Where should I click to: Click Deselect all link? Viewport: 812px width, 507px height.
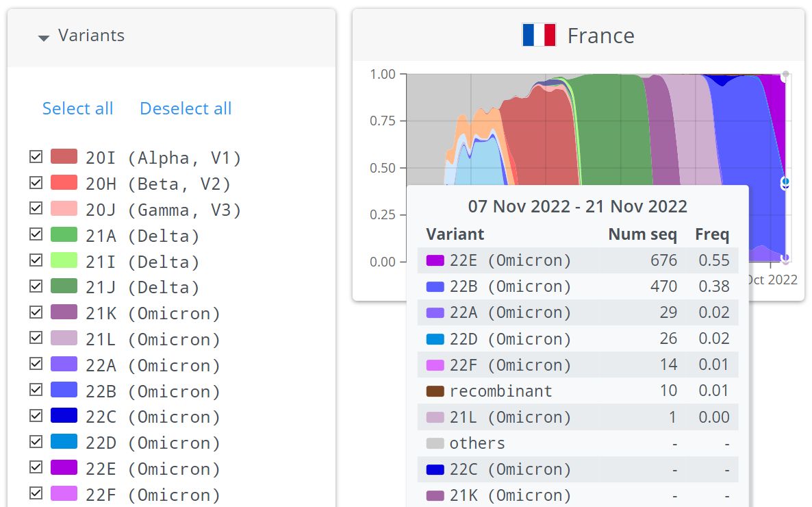click(x=186, y=108)
